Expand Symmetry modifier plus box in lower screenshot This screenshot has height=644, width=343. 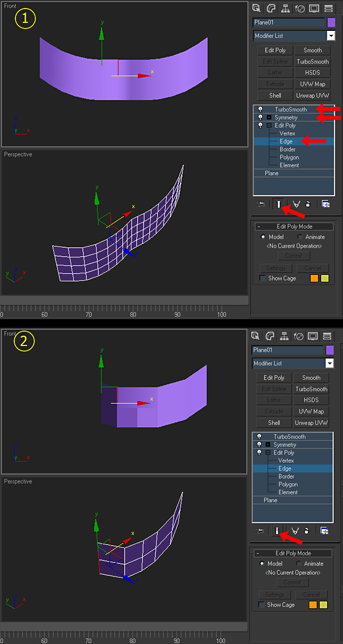pos(268,444)
